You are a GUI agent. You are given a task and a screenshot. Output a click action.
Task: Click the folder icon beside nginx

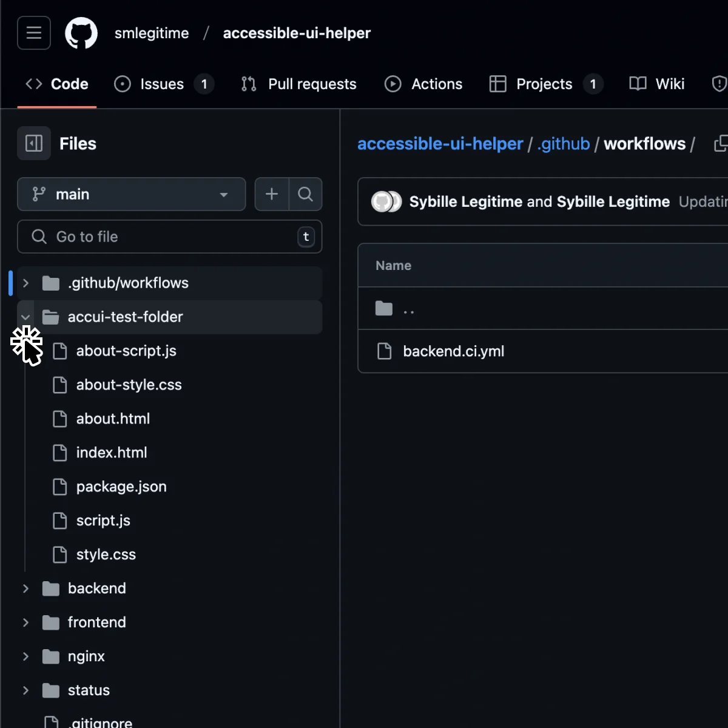pos(51,656)
